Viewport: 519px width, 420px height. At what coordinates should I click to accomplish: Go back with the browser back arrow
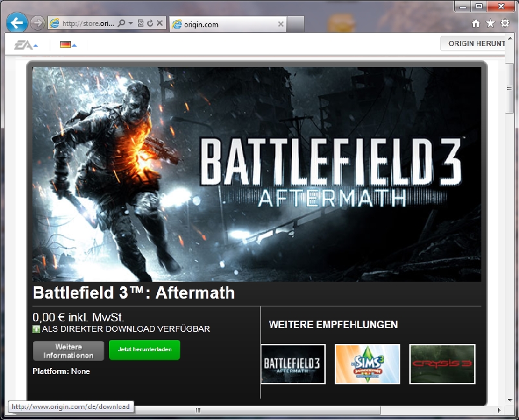[x=17, y=23]
